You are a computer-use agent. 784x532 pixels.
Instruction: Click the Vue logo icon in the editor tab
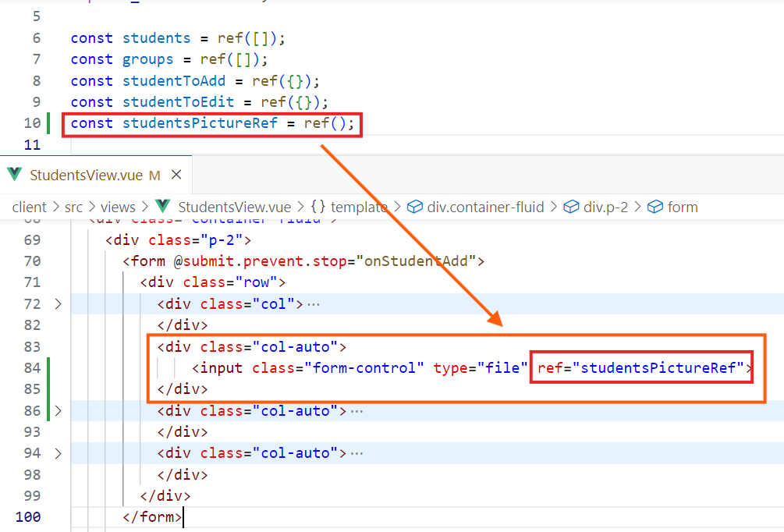pos(14,175)
